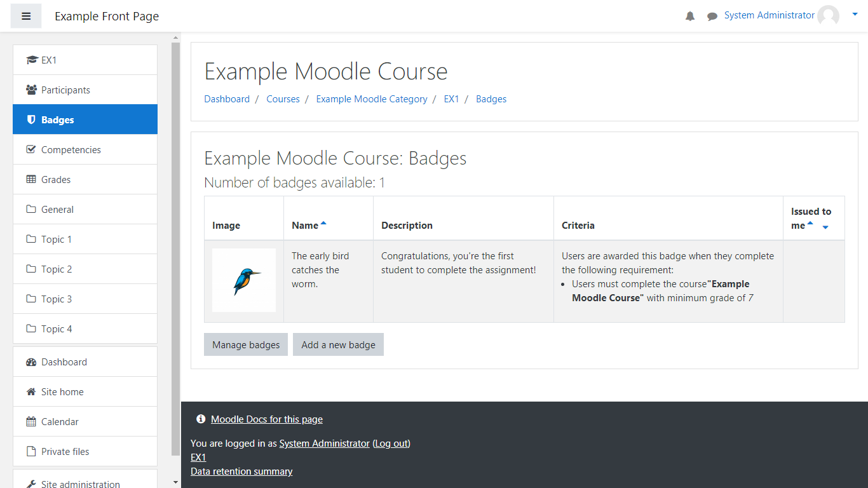The width and height of the screenshot is (868, 488).
Task: Click the Competencies checkmark icon
Action: 31,150
